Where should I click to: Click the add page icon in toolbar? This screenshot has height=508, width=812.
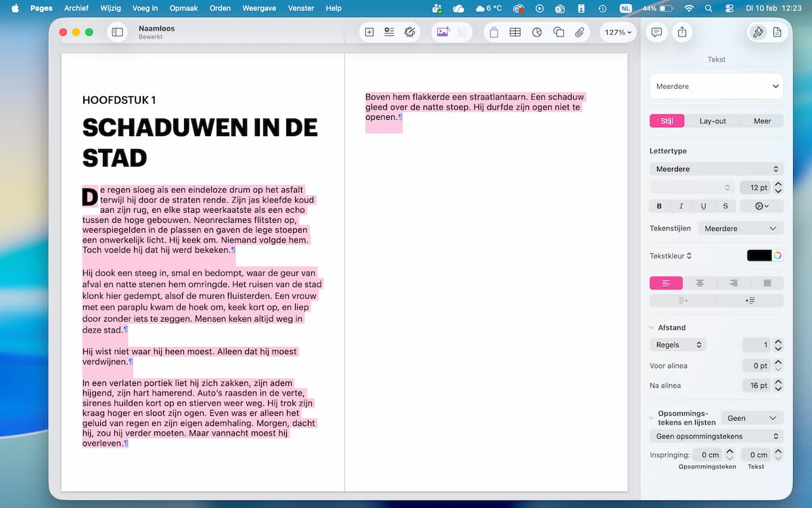[369, 32]
